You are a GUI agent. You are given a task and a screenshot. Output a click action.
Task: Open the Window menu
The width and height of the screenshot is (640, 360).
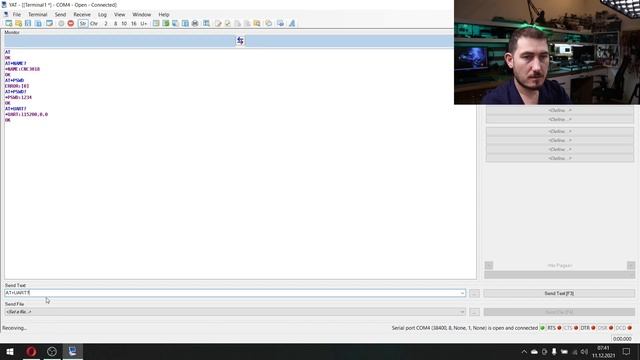point(142,14)
